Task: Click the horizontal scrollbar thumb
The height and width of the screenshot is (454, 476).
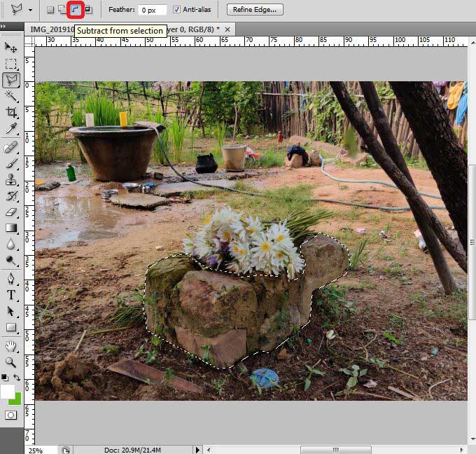Action: click(336, 450)
